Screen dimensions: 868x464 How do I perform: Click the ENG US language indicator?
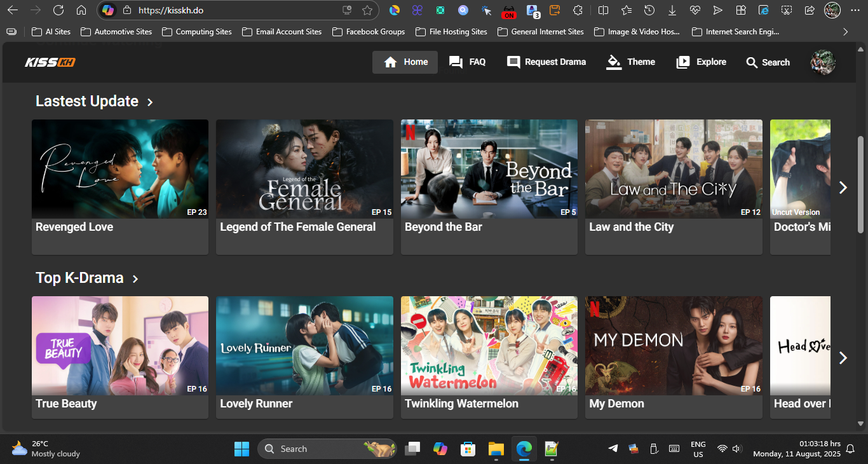(x=698, y=449)
